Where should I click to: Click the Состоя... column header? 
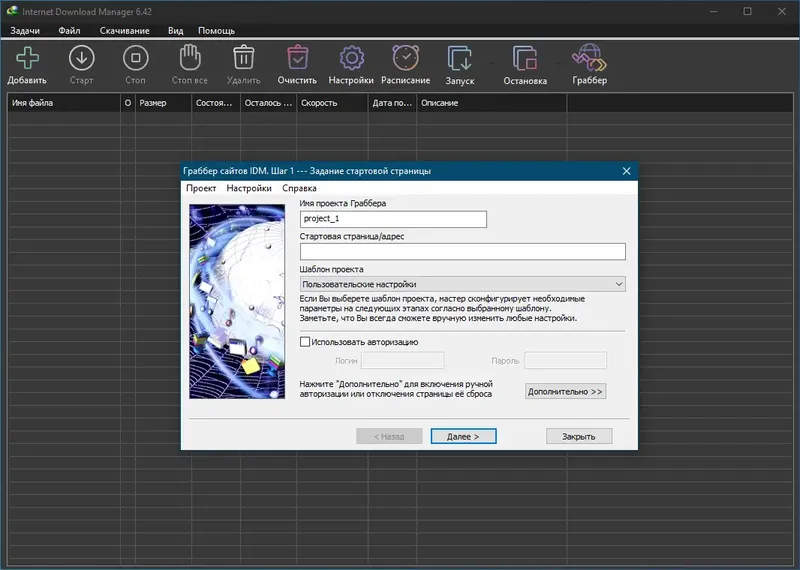[216, 103]
